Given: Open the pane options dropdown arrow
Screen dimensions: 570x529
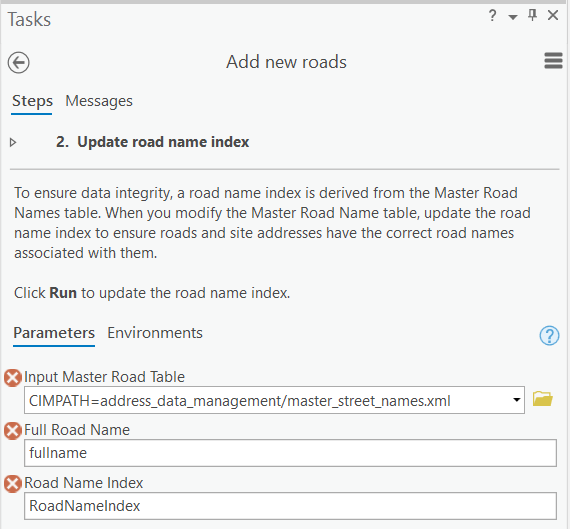Looking at the screenshot, I should (513, 17).
